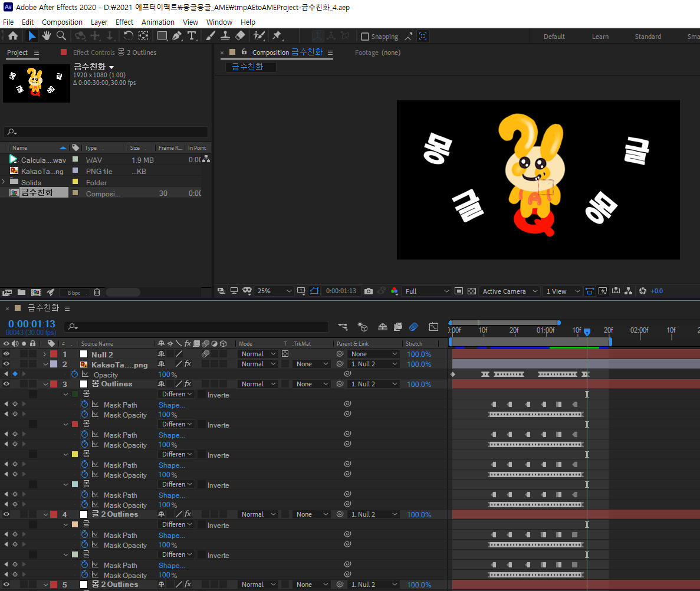Hide the Null 2 layer eye

6,354
